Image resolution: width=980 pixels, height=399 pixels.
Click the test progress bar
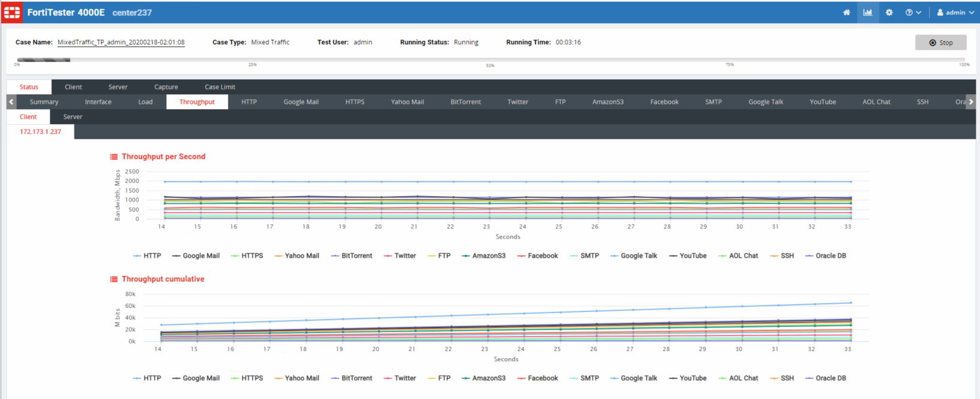[492, 59]
